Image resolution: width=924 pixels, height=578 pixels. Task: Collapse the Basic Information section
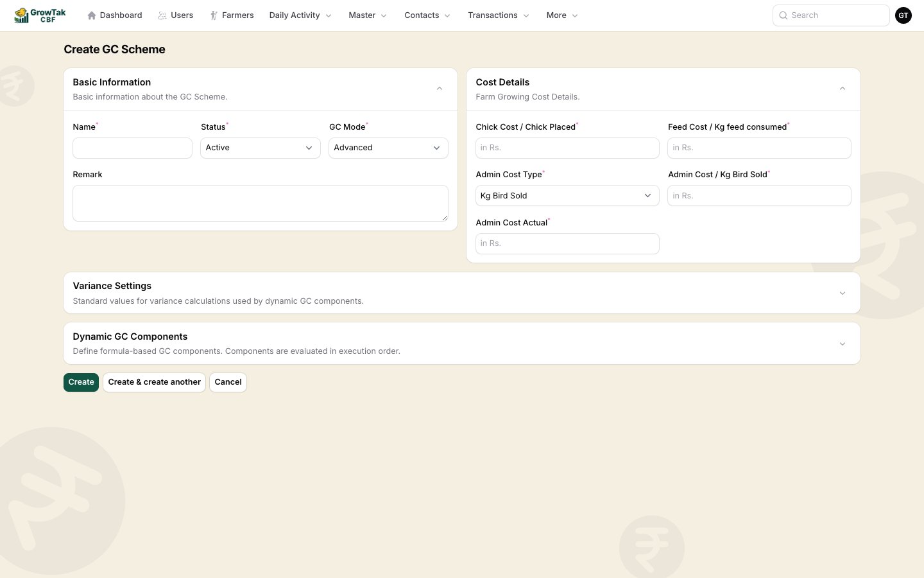440,89
